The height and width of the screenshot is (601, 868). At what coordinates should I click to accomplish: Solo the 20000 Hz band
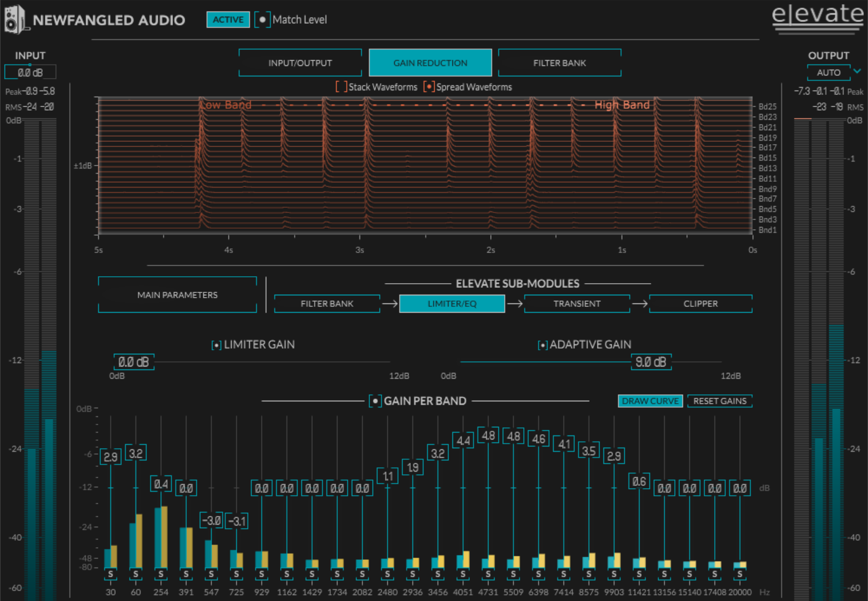[x=740, y=574]
